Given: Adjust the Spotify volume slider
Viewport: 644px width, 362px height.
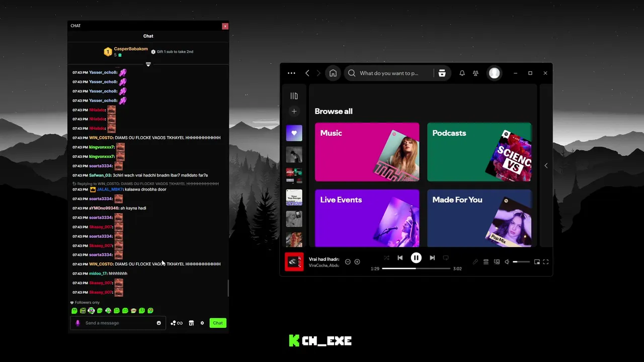Looking at the screenshot, I should coord(521,262).
